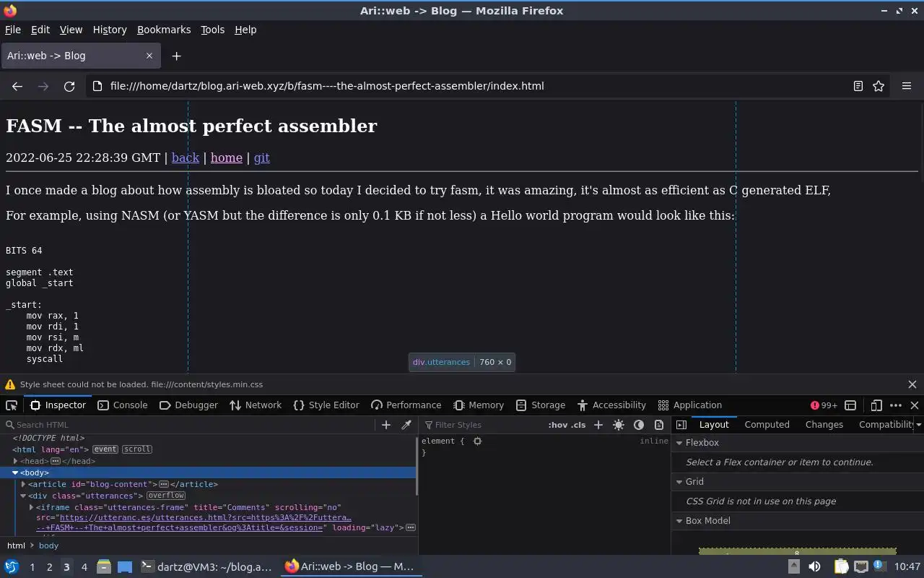
Task: Open the Console tab
Action: pyautogui.click(x=122, y=405)
